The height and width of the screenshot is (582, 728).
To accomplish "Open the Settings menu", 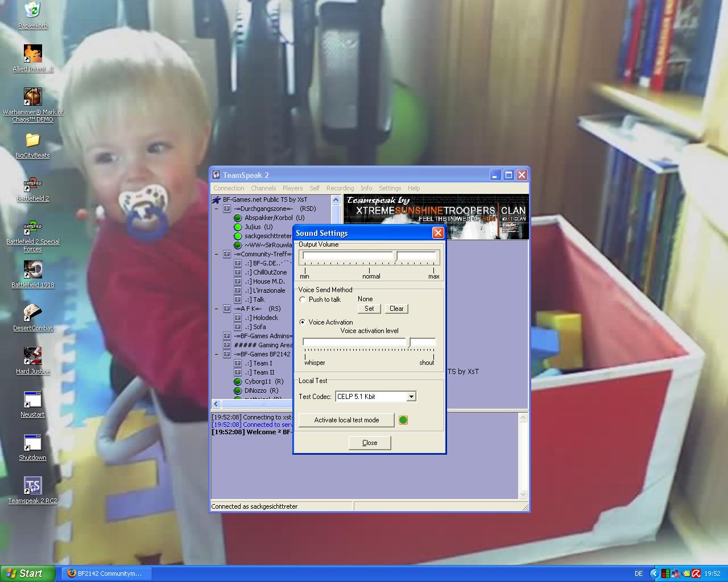I will coord(390,188).
